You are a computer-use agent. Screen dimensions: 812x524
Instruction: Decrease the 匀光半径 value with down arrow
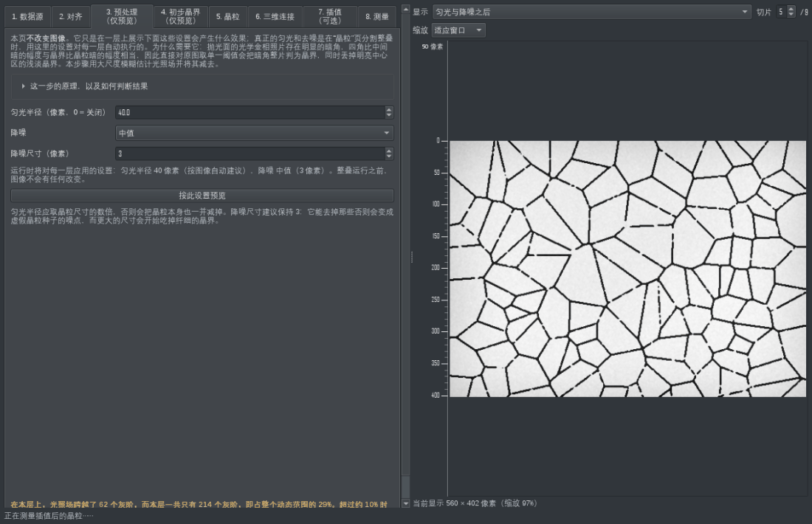(389, 115)
